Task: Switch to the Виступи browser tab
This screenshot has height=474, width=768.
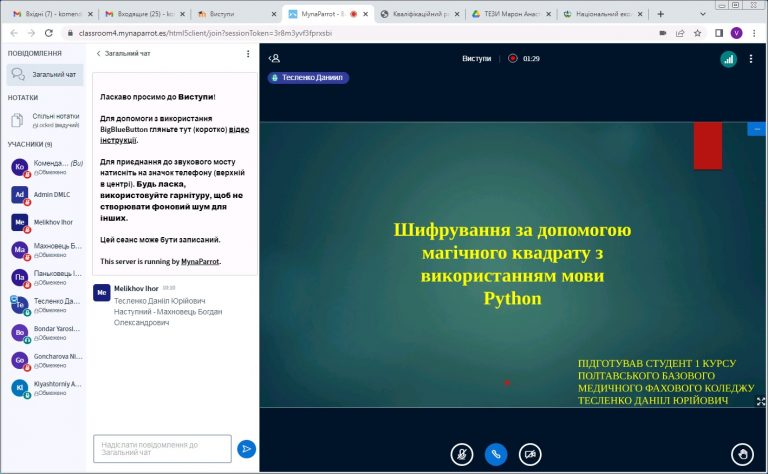Action: 240,14
